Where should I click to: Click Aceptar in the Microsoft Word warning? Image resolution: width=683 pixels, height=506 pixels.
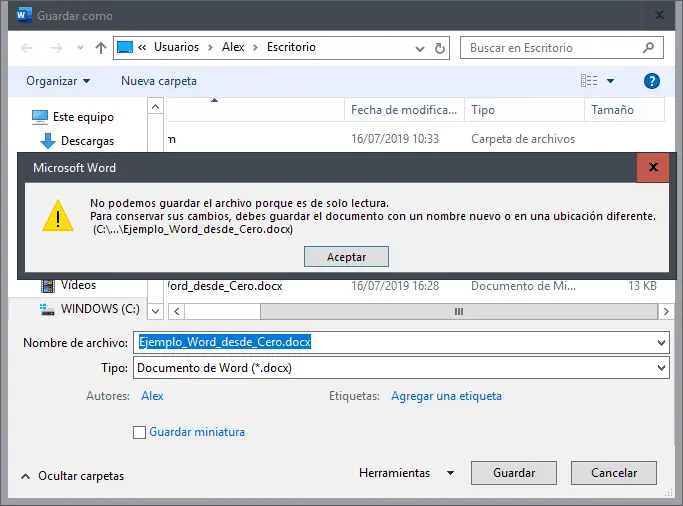point(346,257)
